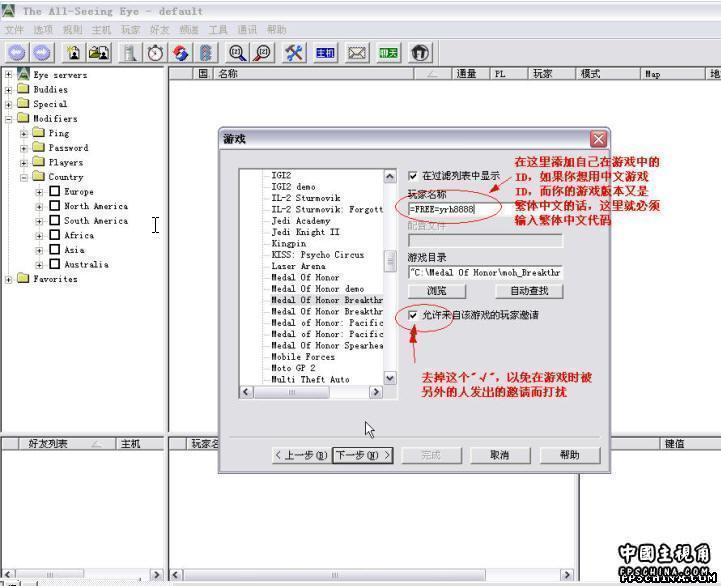Click the blue-handled magnifier search icon
This screenshot has height=586, width=721.
tap(238, 53)
